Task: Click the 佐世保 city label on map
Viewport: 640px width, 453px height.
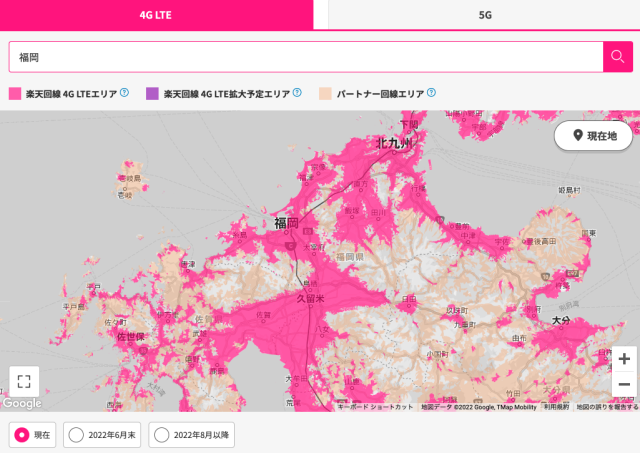Action: [131, 337]
